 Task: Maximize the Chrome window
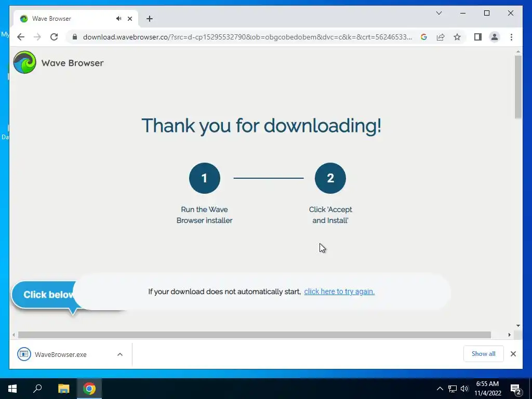486,13
